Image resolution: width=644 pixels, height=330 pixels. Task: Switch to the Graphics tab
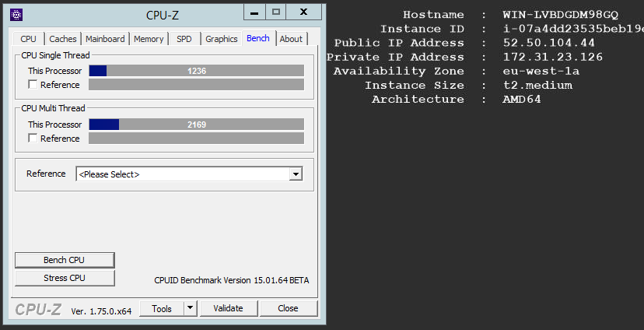[x=222, y=39]
